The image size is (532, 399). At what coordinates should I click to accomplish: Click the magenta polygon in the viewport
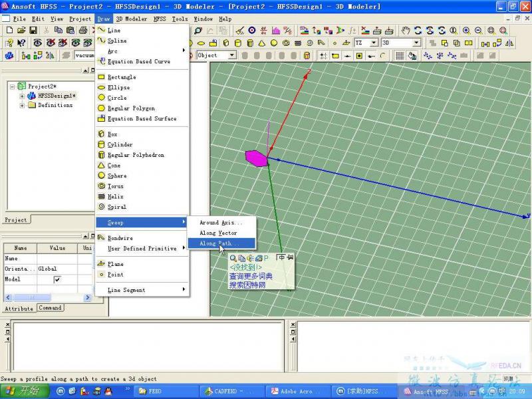tap(256, 158)
